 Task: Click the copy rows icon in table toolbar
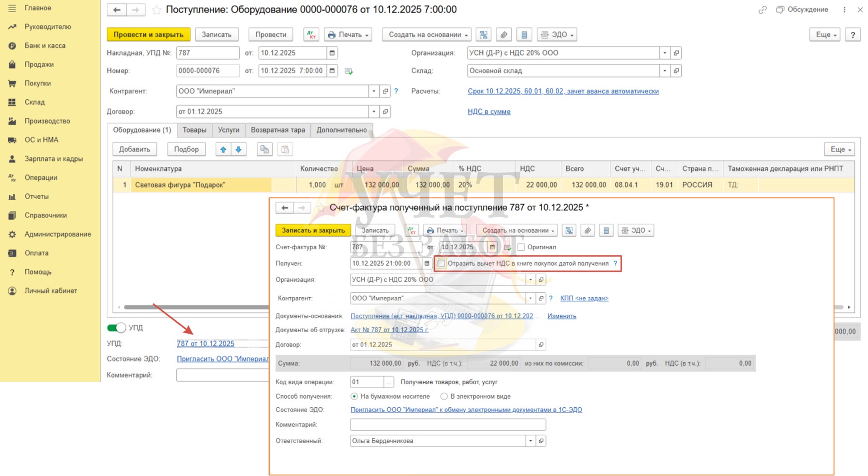(x=264, y=149)
